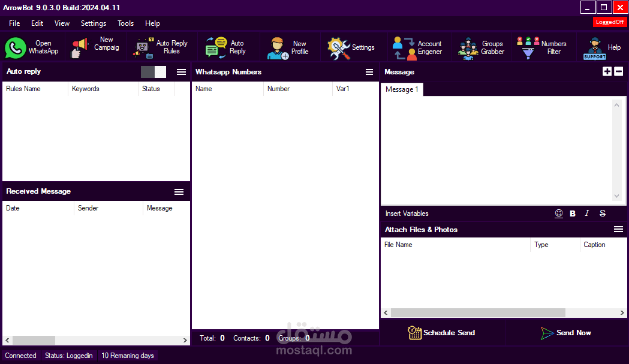This screenshot has height=364, width=629.
Task: Open Numbers Filter funnel icon
Action: [x=528, y=48]
